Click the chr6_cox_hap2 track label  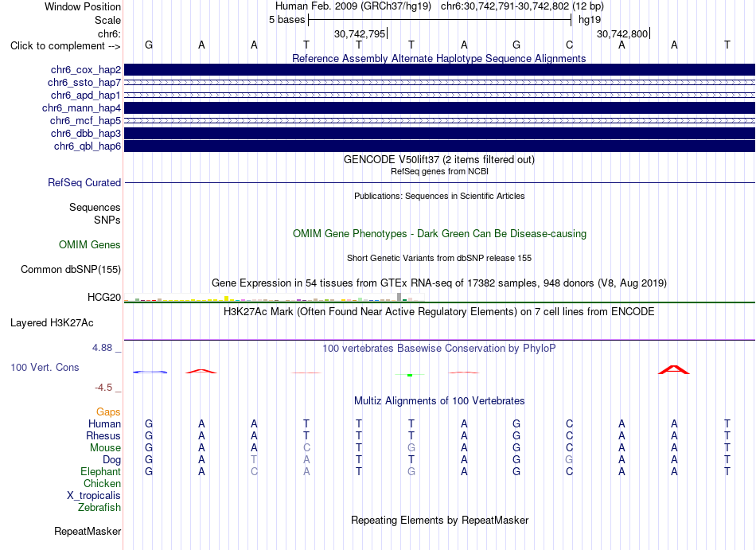coord(86,70)
